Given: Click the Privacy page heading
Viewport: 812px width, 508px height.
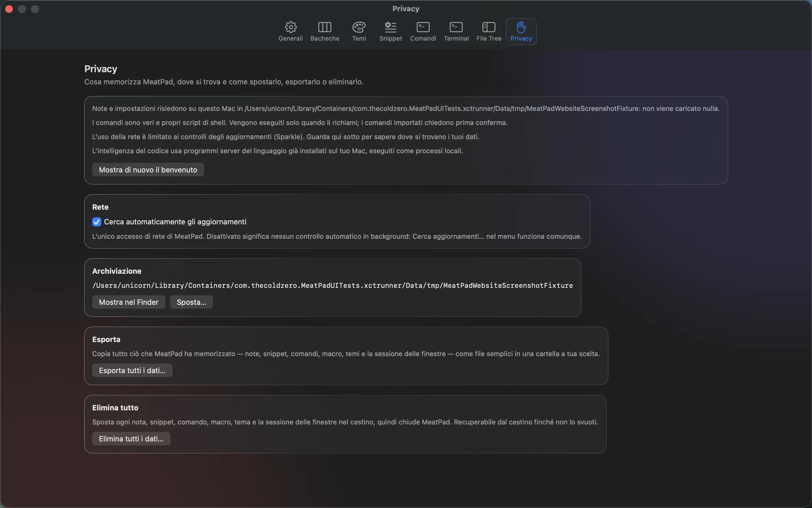Looking at the screenshot, I should pyautogui.click(x=101, y=69).
